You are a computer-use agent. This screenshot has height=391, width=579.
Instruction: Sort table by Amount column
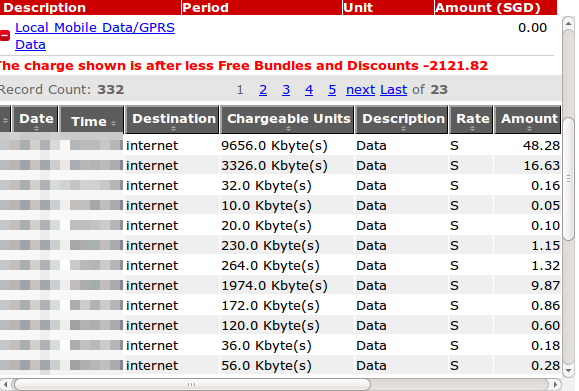528,119
